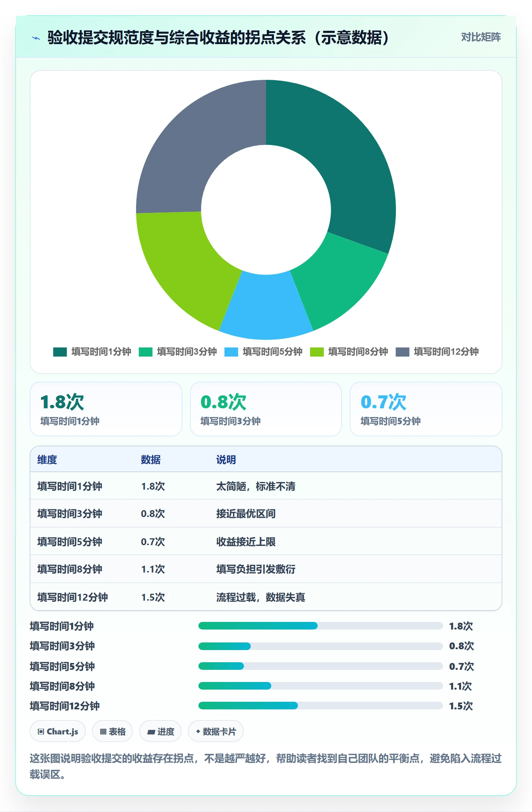Screen dimensions: 532x812
Task: Click the 1.1次 table value
Action: coord(153,569)
